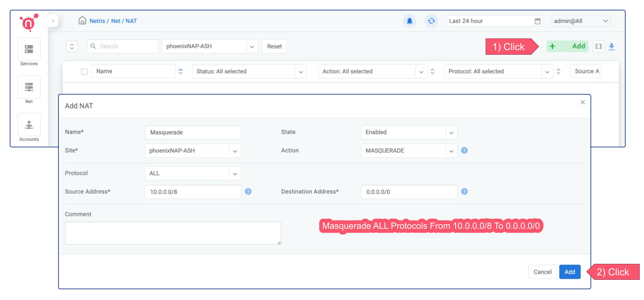
Task: Click the Comment text area
Action: click(x=173, y=233)
